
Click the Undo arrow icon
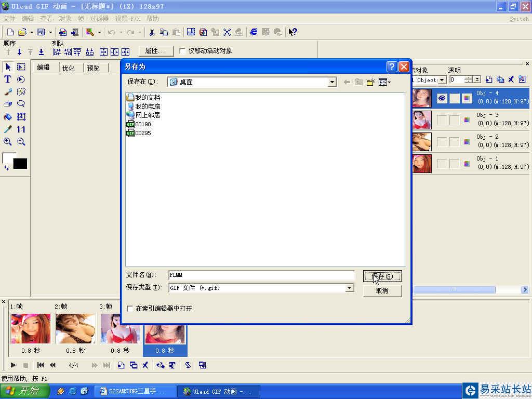112,32
